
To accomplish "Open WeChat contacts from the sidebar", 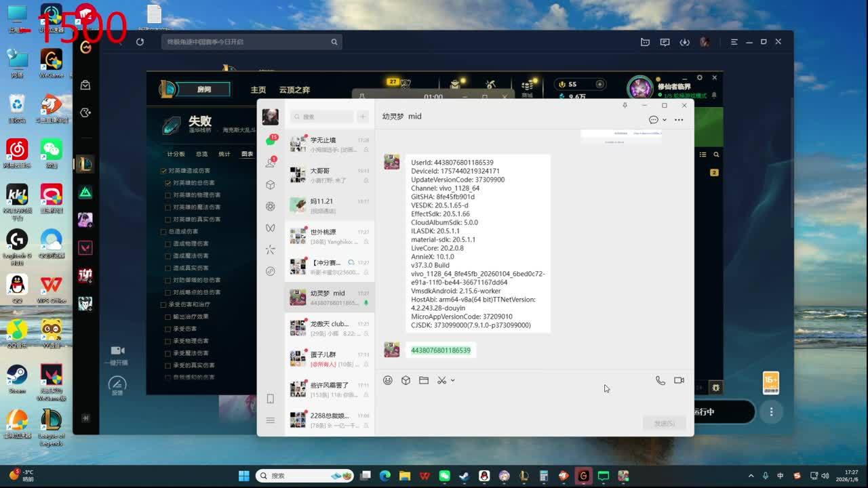I will (x=270, y=163).
